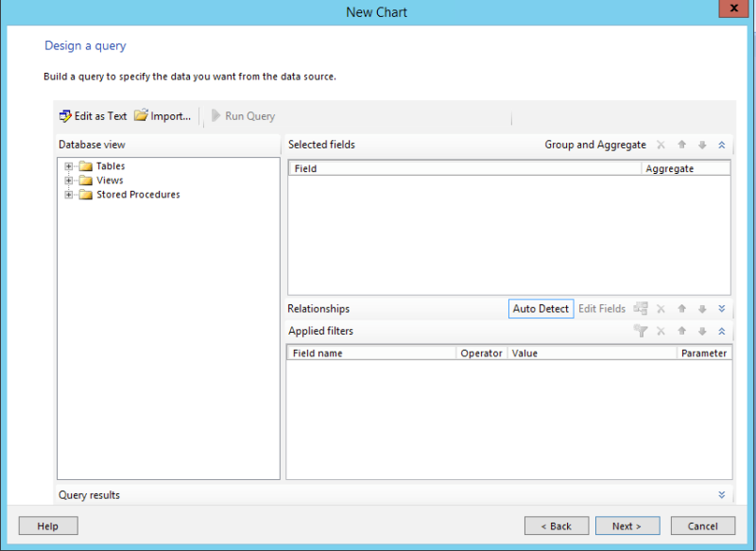Click the Run Query play icon
The width and height of the screenshot is (756, 551).
(x=217, y=115)
